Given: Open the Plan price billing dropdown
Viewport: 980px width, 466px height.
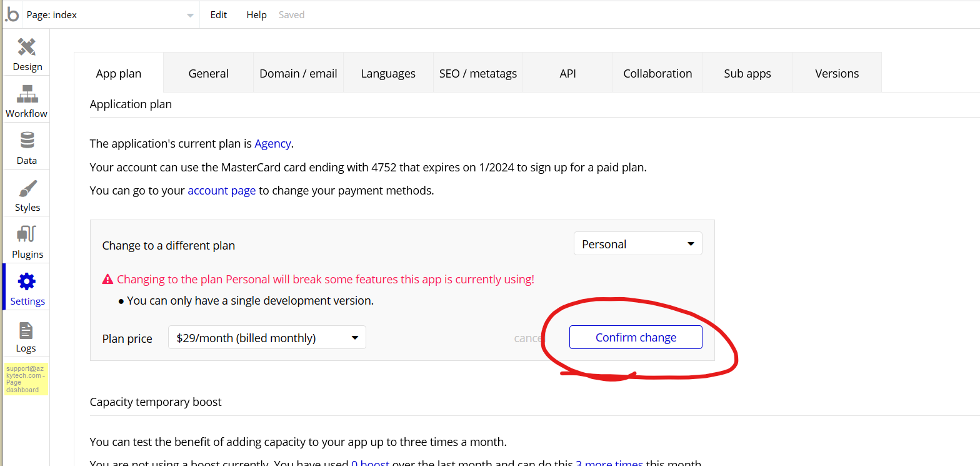Looking at the screenshot, I should 267,338.
